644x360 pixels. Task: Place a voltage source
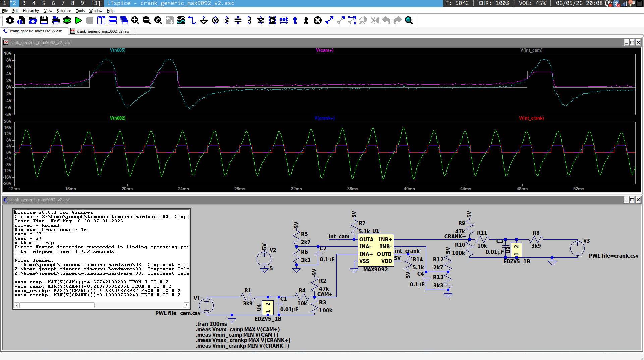[x=215, y=21]
